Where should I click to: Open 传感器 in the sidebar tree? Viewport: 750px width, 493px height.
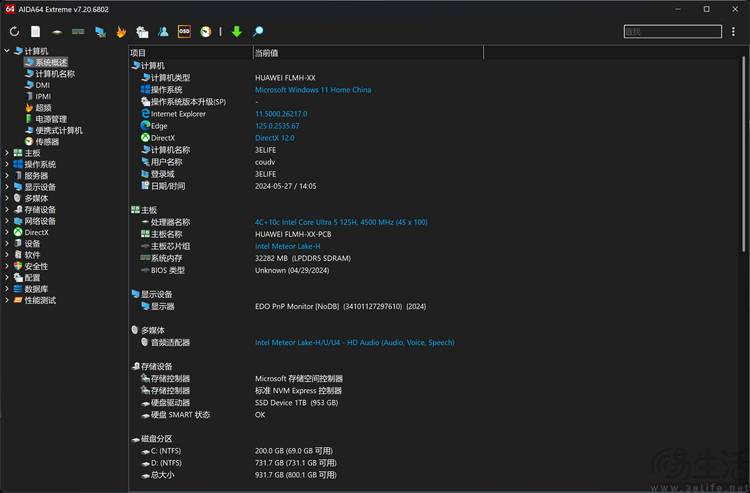(42, 142)
